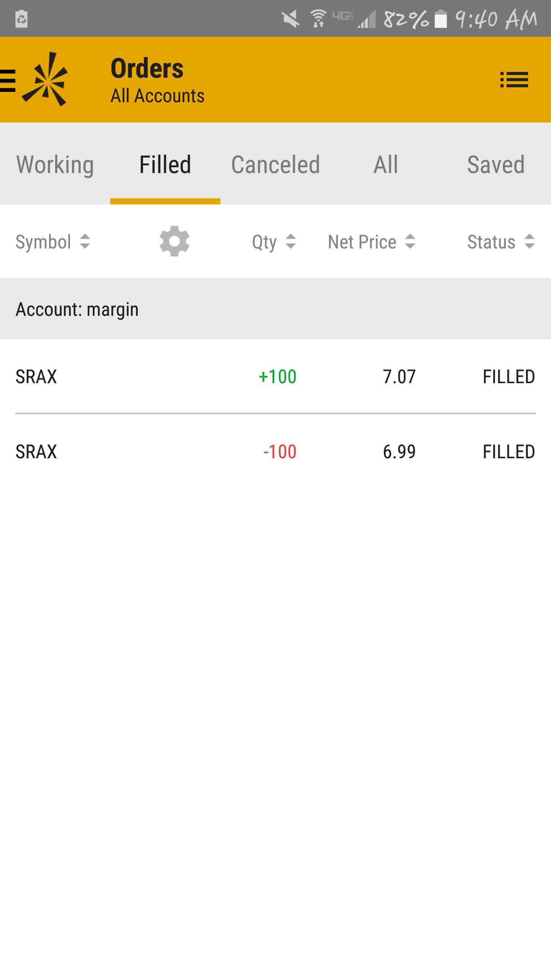Tap the All Accounts subtitle

pos(158,96)
